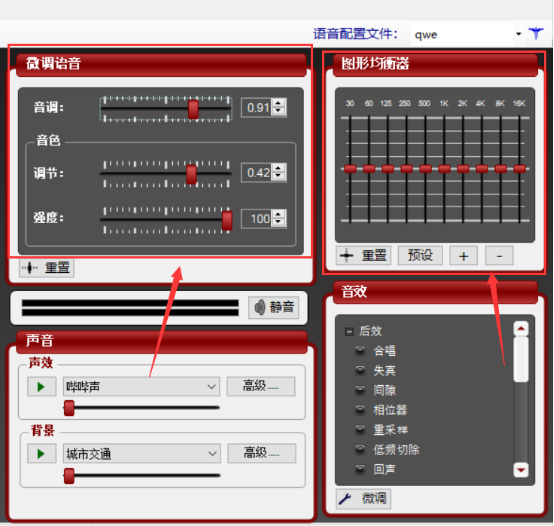Click the 音调 pitch slider handle
The height and width of the screenshot is (526, 554).
[193, 109]
